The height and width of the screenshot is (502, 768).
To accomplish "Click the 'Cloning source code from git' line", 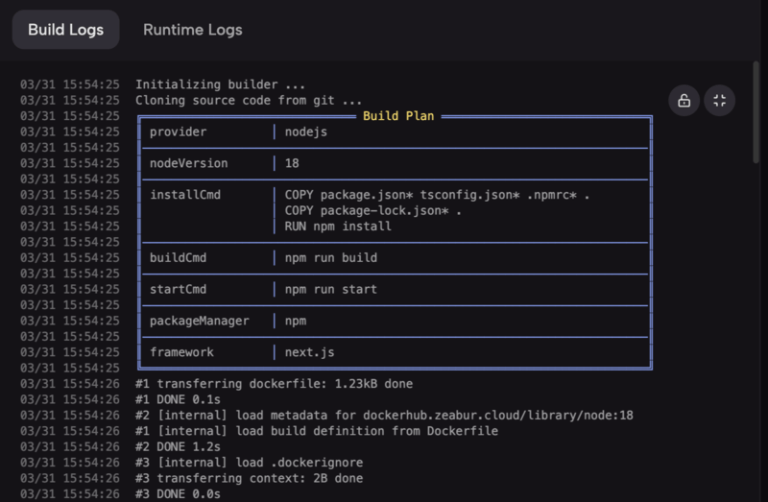I will tap(248, 100).
